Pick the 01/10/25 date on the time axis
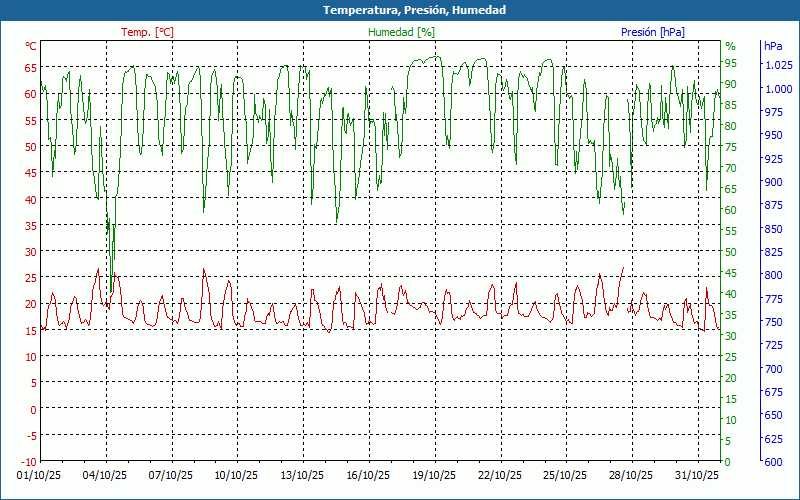Viewport: 800px width, 500px height. [39, 476]
